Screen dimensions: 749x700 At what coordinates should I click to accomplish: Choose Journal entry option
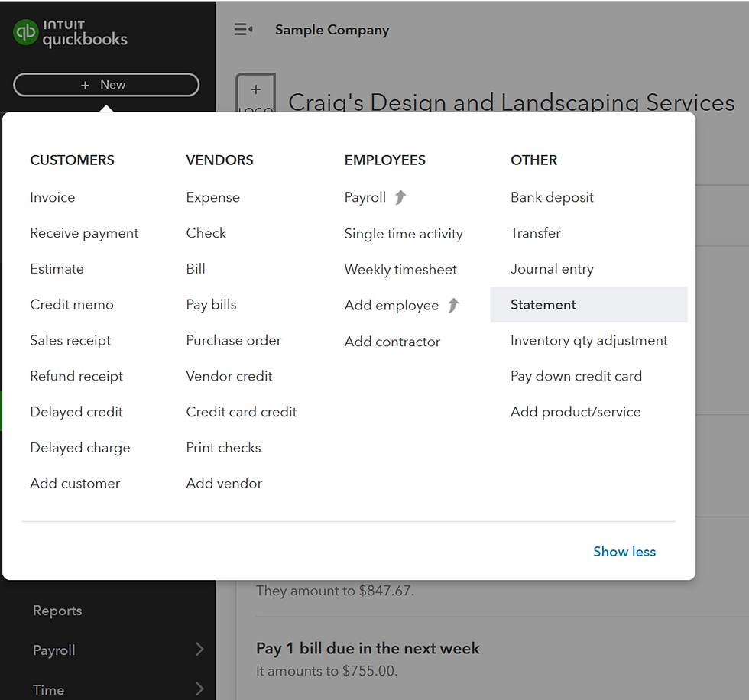pos(552,269)
